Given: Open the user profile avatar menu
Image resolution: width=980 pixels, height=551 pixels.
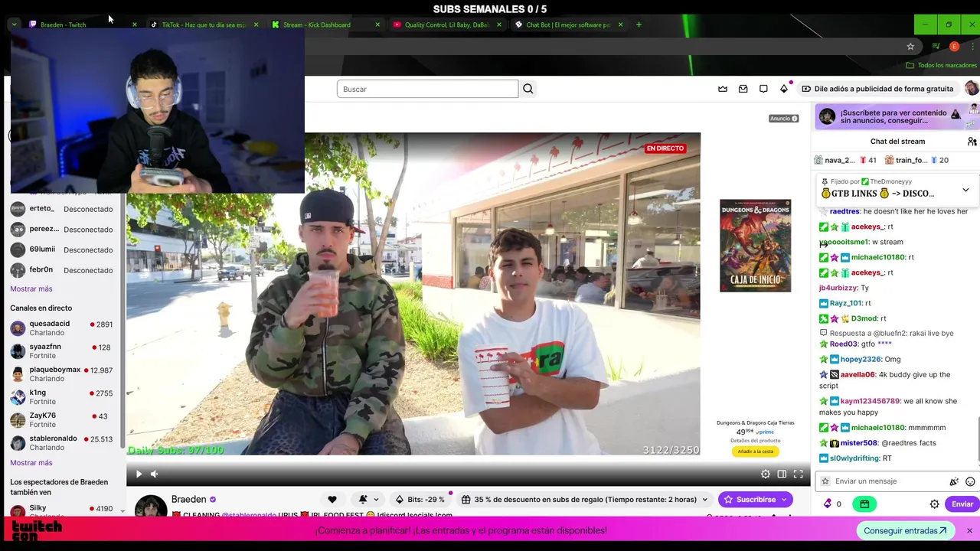Looking at the screenshot, I should coord(971,89).
